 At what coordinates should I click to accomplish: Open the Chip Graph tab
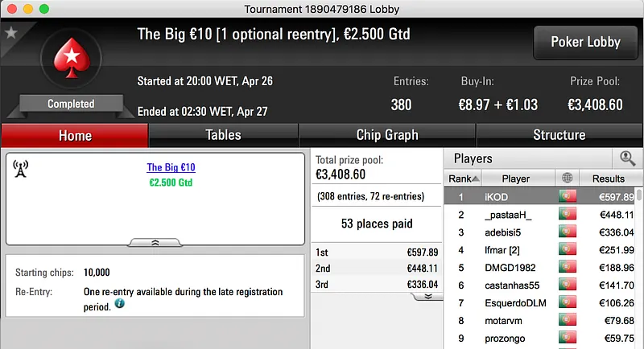387,135
